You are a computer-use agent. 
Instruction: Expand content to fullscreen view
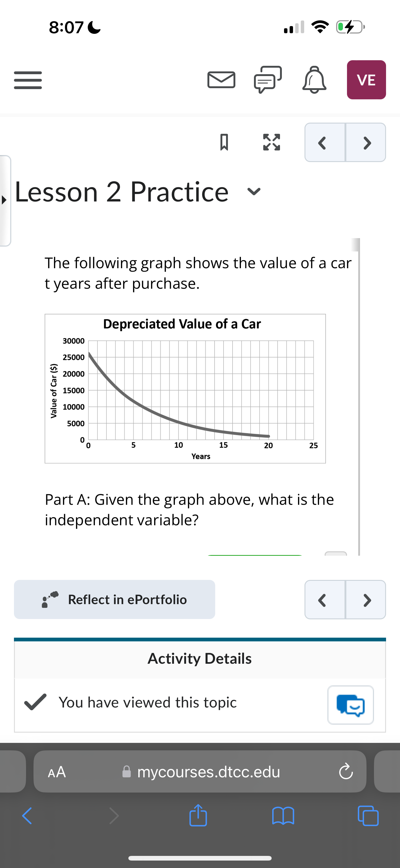click(271, 142)
